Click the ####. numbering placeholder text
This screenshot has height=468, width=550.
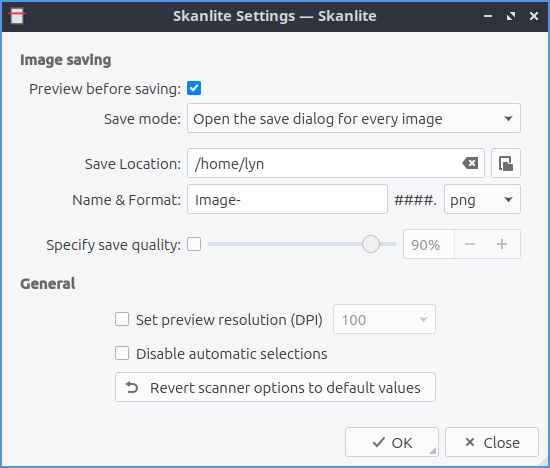point(416,200)
